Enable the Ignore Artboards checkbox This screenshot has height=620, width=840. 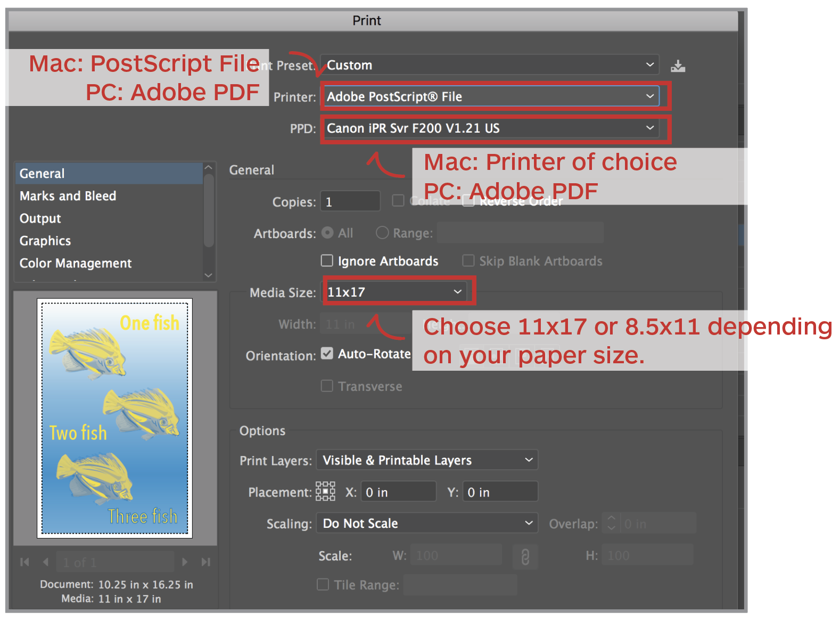(327, 260)
